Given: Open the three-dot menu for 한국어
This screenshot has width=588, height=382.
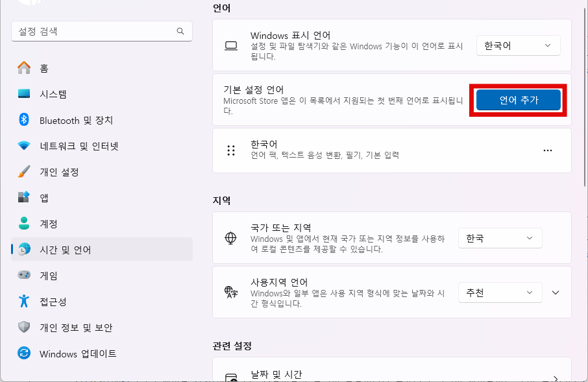Looking at the screenshot, I should click(x=548, y=150).
